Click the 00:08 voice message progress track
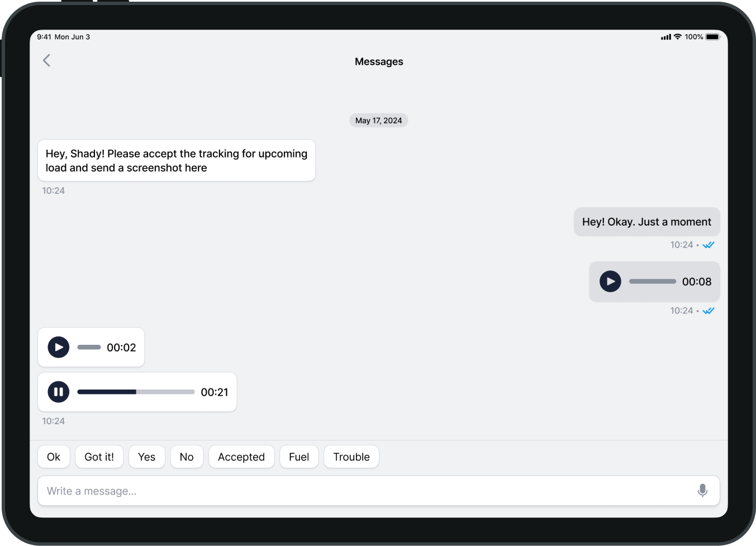 click(x=652, y=281)
